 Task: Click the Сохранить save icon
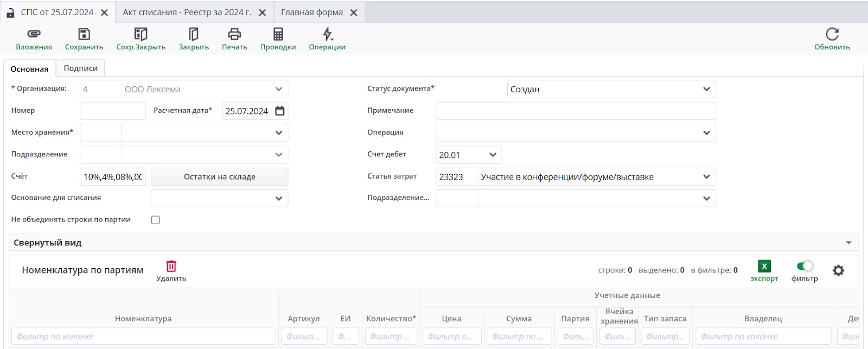[x=84, y=34]
